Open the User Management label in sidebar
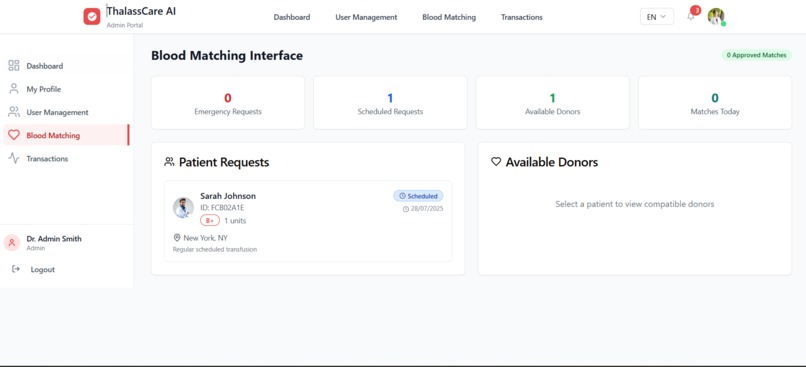 [57, 112]
